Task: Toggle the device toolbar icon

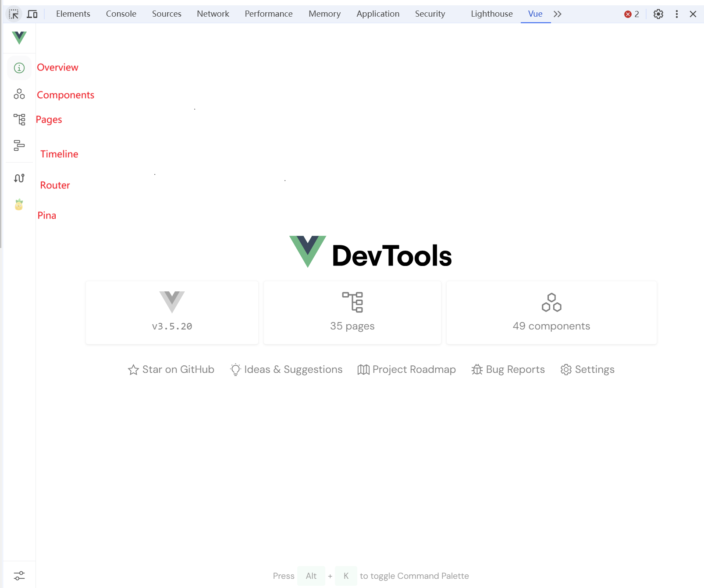Action: pyautogui.click(x=32, y=14)
